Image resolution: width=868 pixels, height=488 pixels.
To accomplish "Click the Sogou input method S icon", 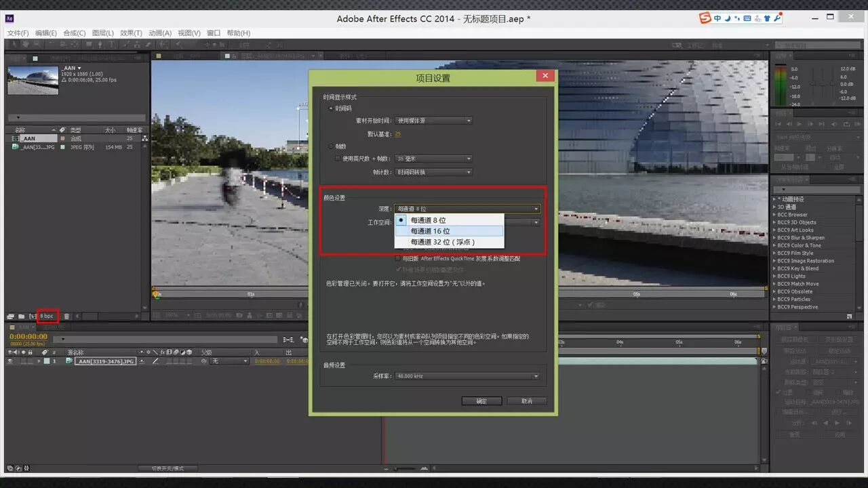I will pyautogui.click(x=706, y=18).
